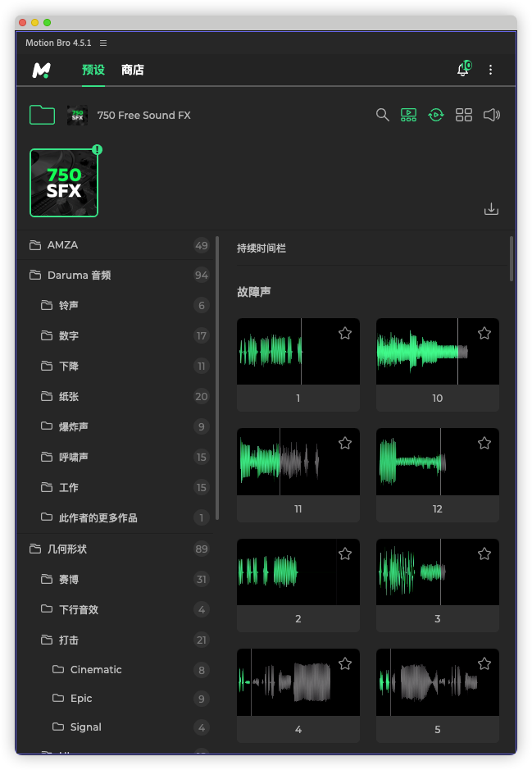Click the sound list scrollbar

point(512,259)
